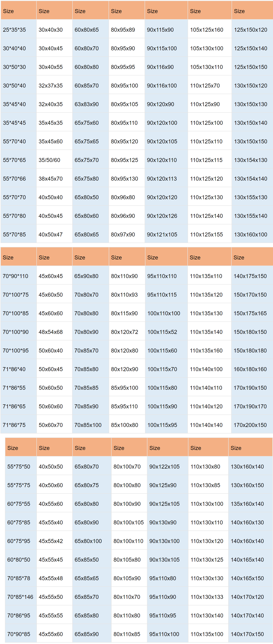Select size 80x100x105 in the table
The width and height of the screenshot is (273, 644).
[x=129, y=522]
